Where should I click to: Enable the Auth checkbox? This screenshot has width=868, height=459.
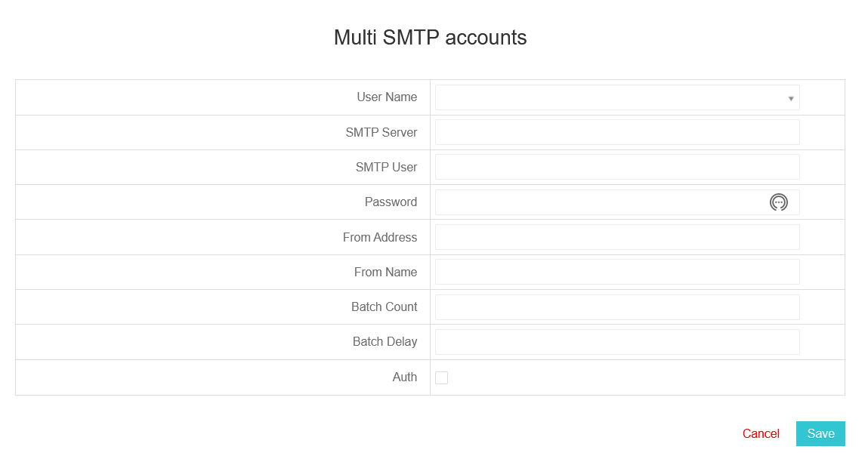[x=441, y=377]
